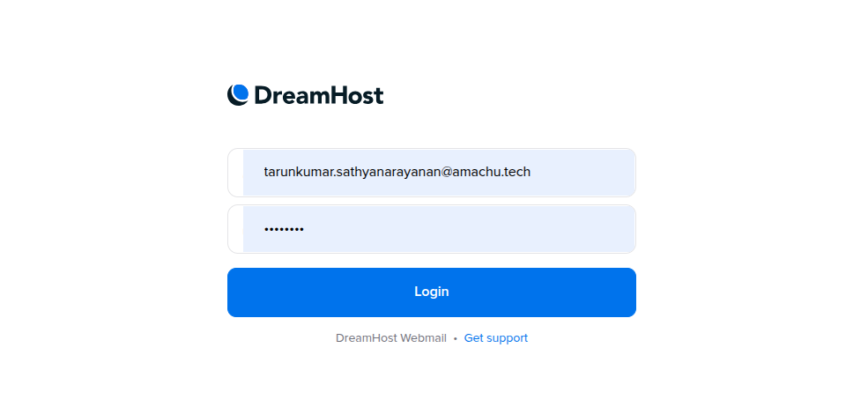Image resolution: width=868 pixels, height=407 pixels.
Task: Click the DreamHost Webmail footer text
Action: [x=391, y=337]
